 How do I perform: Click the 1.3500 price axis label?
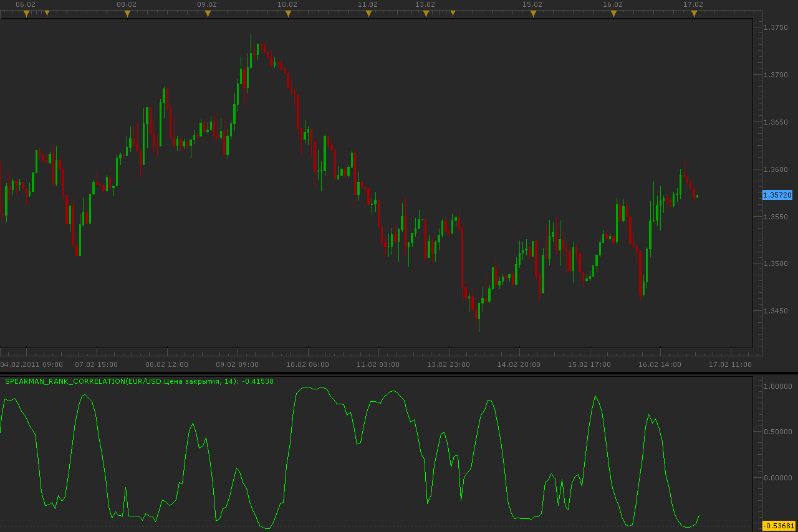777,264
